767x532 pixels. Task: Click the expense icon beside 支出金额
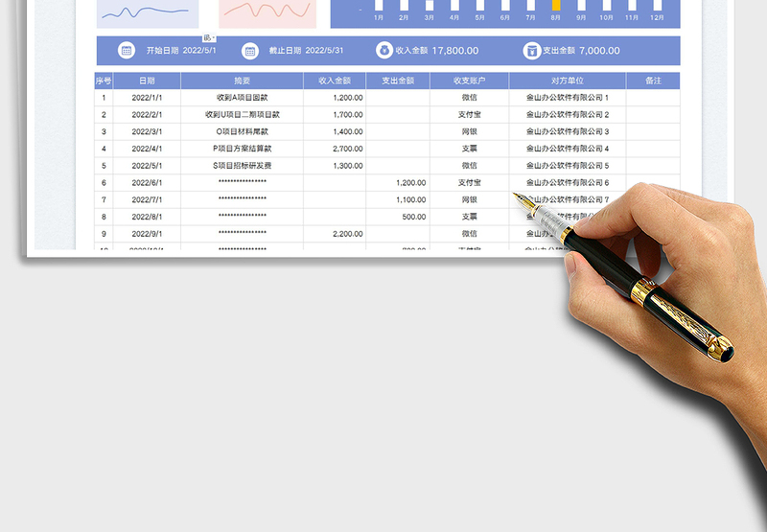pos(531,51)
